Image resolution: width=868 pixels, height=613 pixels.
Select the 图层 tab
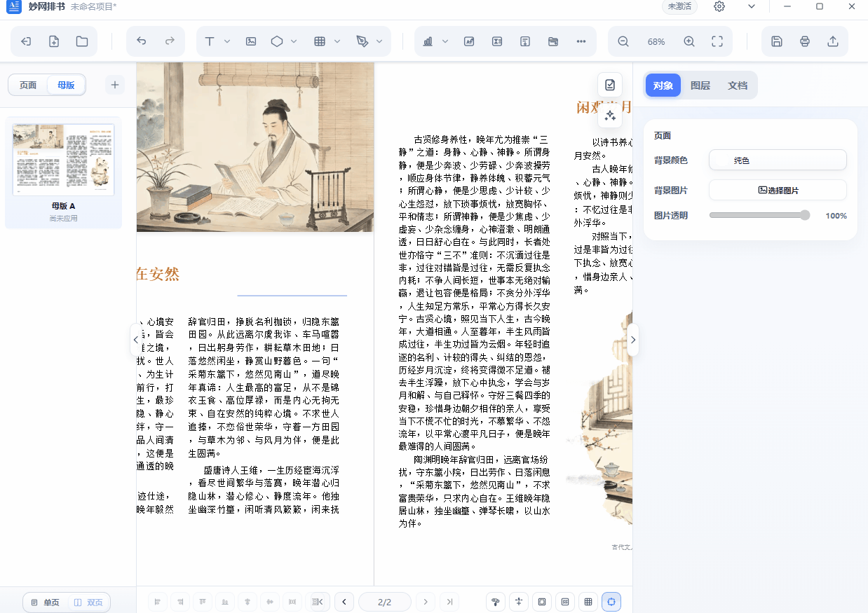click(700, 85)
